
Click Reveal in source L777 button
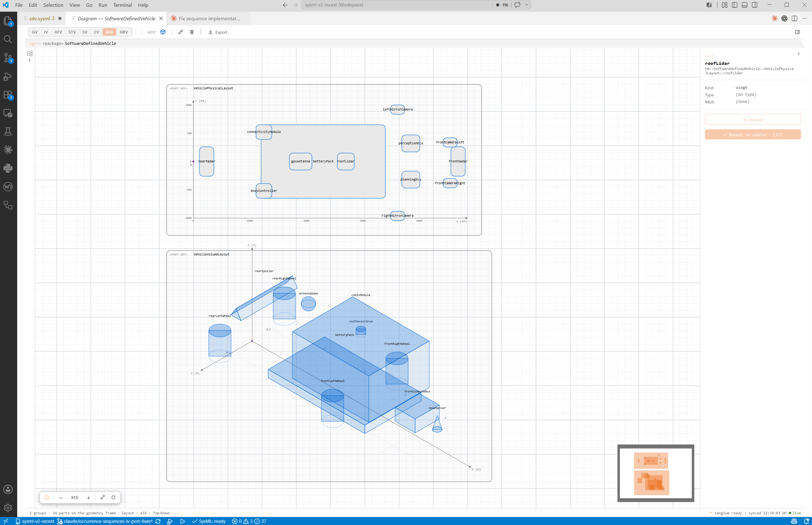[x=753, y=135]
